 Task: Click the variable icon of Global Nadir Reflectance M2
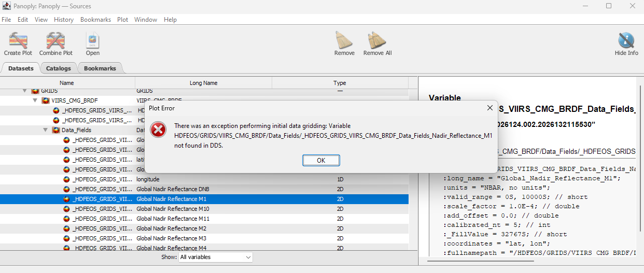(x=66, y=228)
